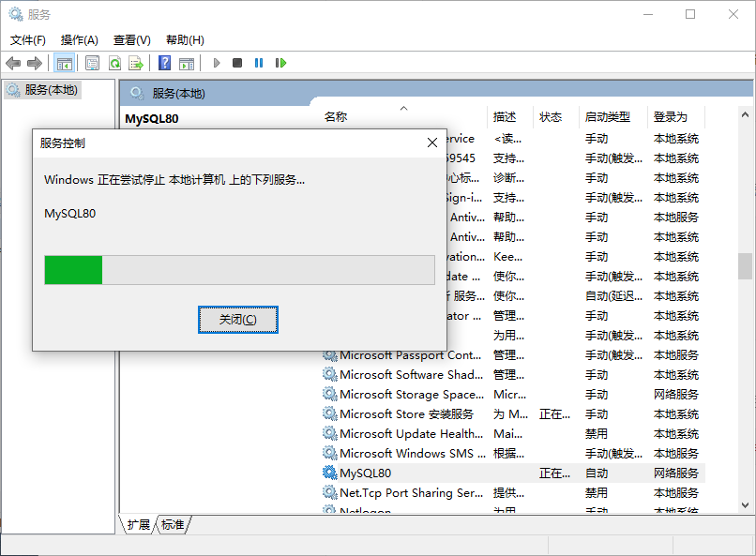Click the 关闭(C) button in dialog
The height and width of the screenshot is (556, 756).
pos(238,320)
